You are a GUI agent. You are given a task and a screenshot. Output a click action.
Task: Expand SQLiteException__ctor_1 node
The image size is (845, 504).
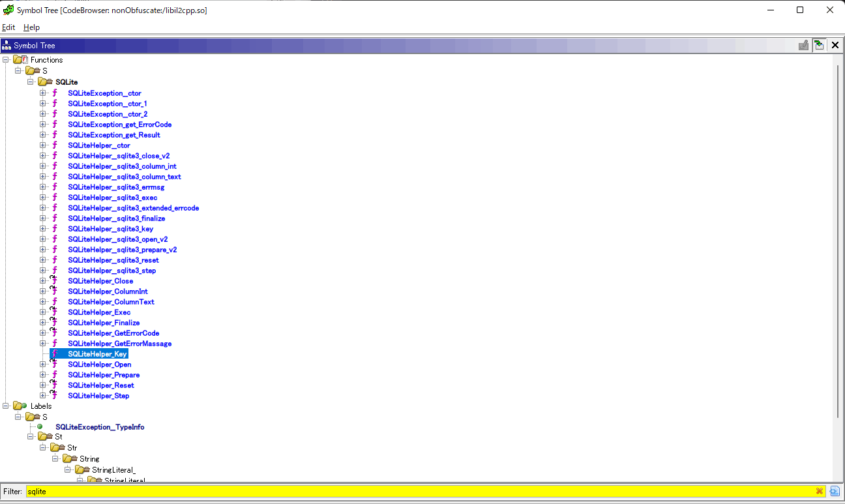[x=43, y=104]
